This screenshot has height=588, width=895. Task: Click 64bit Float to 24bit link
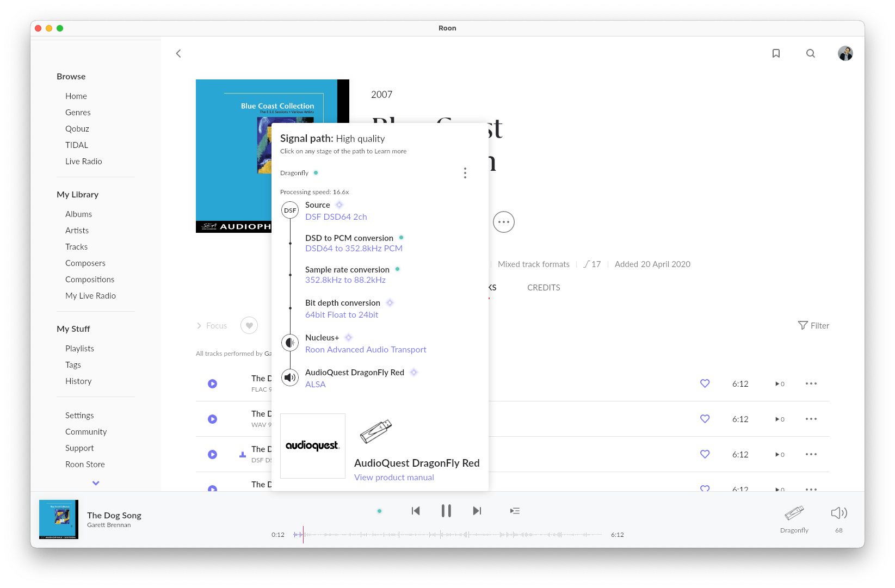coord(342,315)
